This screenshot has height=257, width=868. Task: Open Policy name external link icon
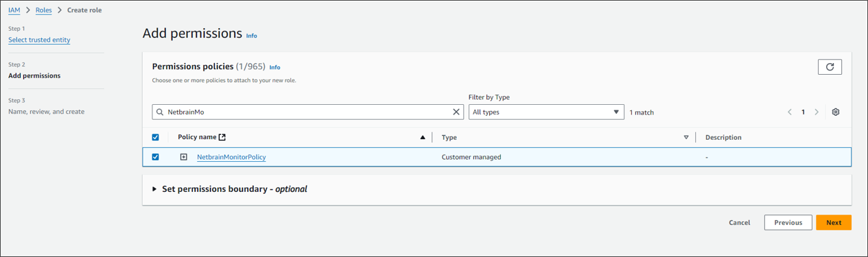[222, 137]
